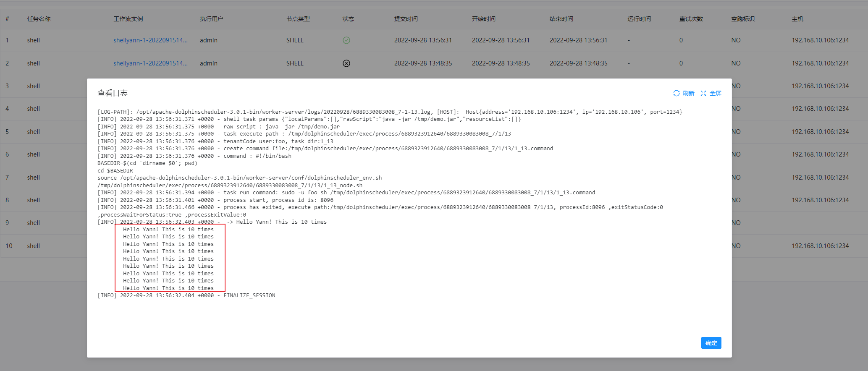Click the 确定 confirm button

711,343
